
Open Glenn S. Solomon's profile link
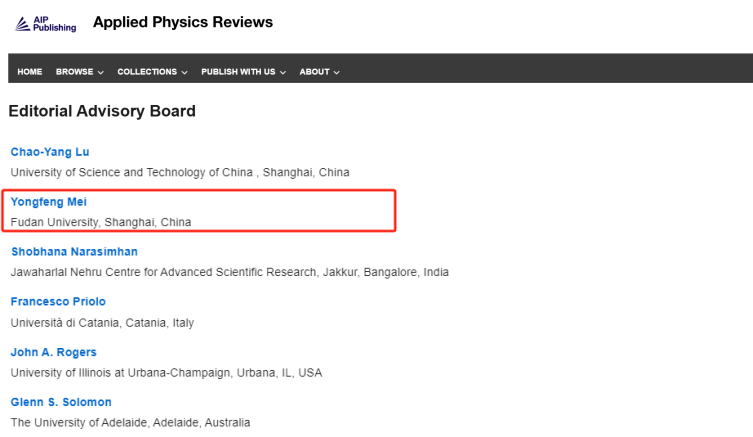pyautogui.click(x=61, y=402)
